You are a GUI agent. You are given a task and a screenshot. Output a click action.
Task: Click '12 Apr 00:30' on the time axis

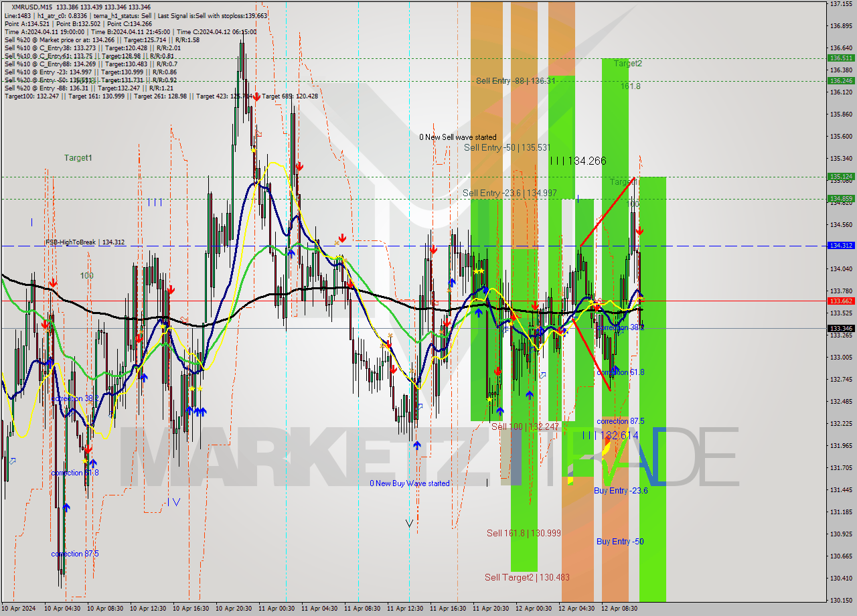coord(534,609)
